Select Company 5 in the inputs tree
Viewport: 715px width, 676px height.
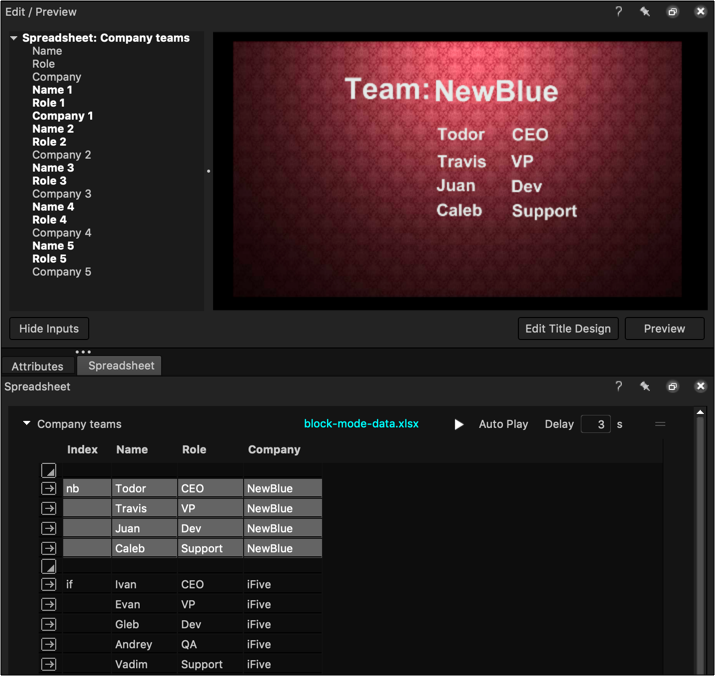(62, 272)
